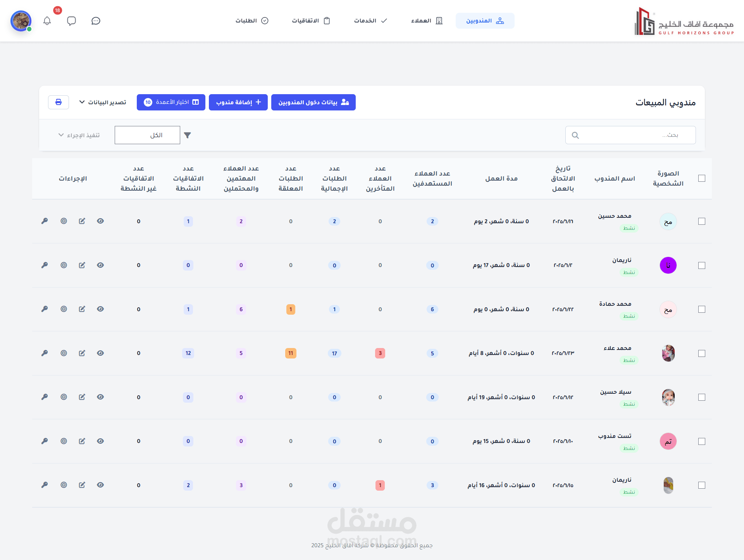Click the filter funnel icon

click(188, 135)
